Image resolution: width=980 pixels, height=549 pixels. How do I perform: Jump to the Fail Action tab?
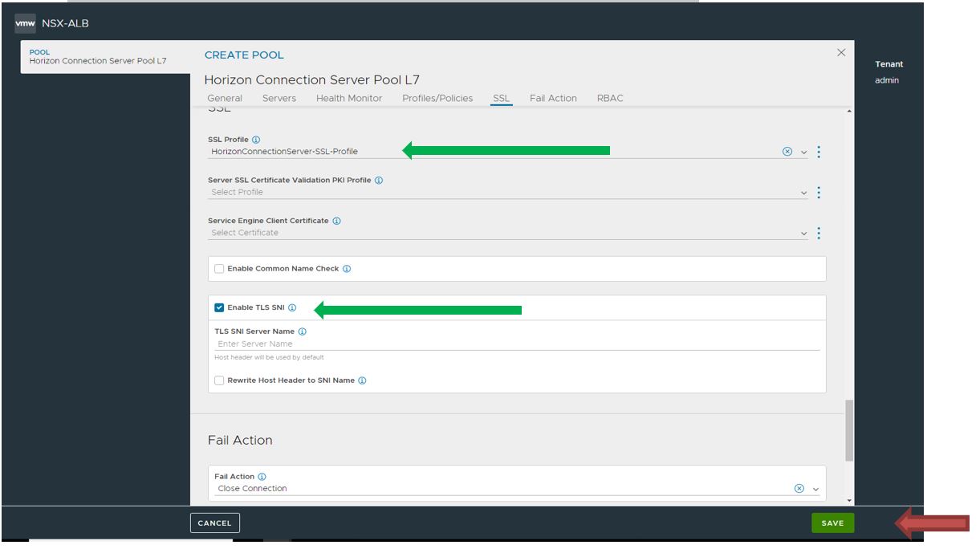tap(553, 98)
